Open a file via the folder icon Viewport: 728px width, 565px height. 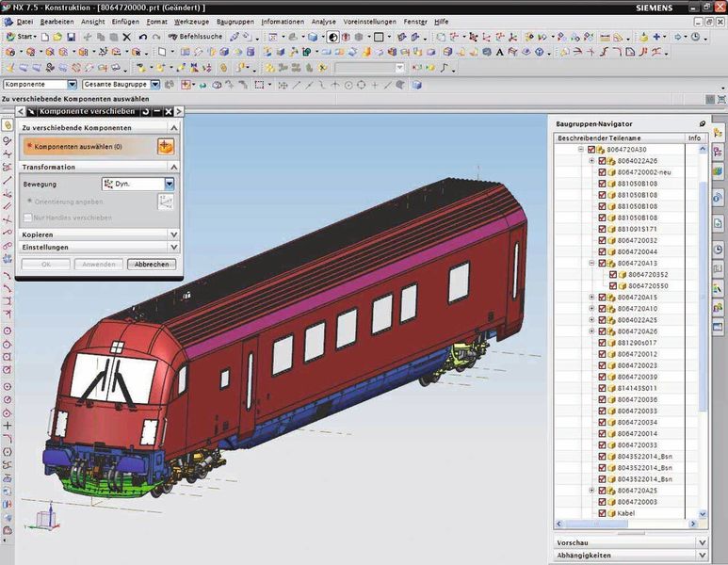pos(57,37)
